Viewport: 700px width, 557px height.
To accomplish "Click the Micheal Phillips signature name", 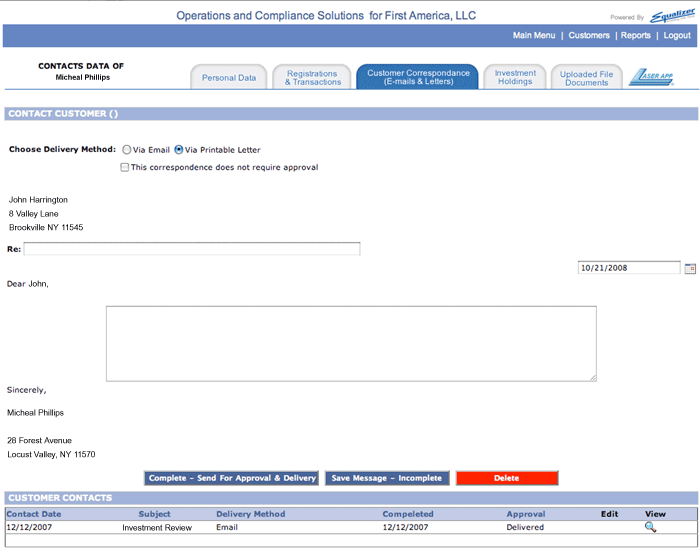I will pos(35,413).
